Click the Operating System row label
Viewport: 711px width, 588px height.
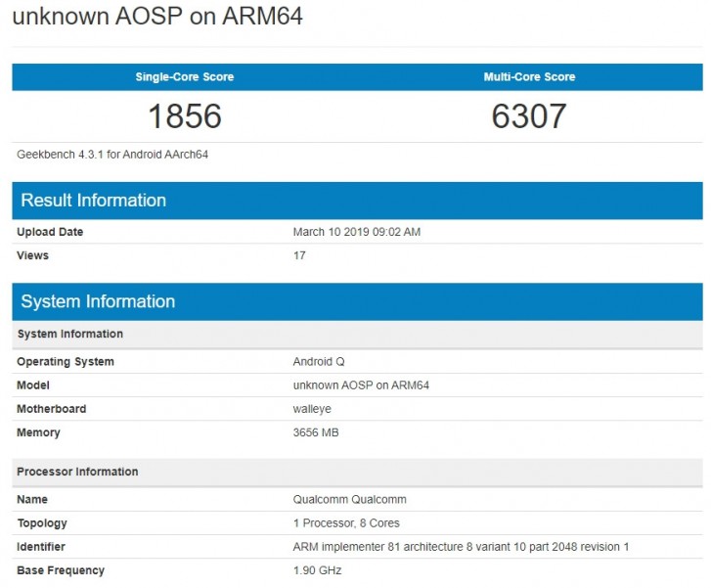66,362
